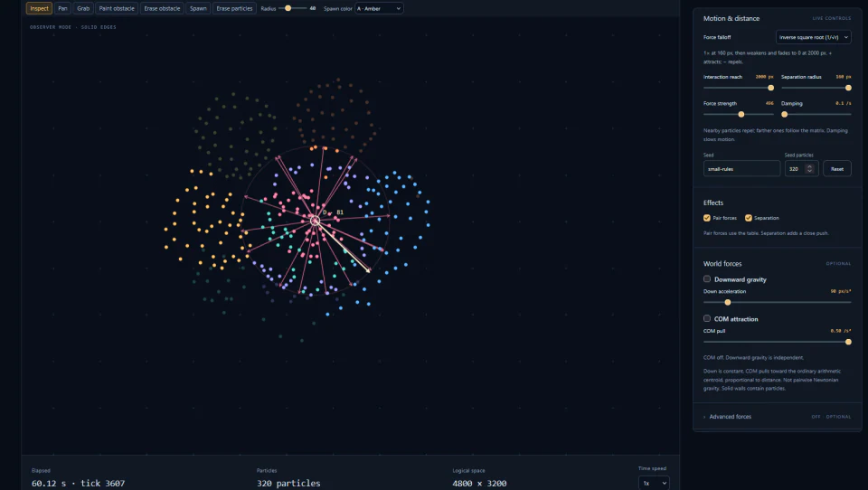
Task: Adjust the Interaction reach slider
Action: tap(738, 88)
